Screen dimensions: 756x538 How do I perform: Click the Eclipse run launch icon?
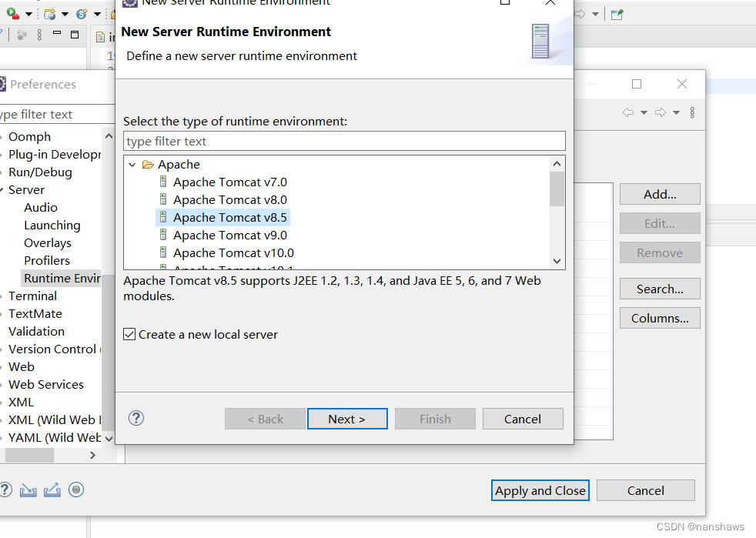(x=13, y=14)
